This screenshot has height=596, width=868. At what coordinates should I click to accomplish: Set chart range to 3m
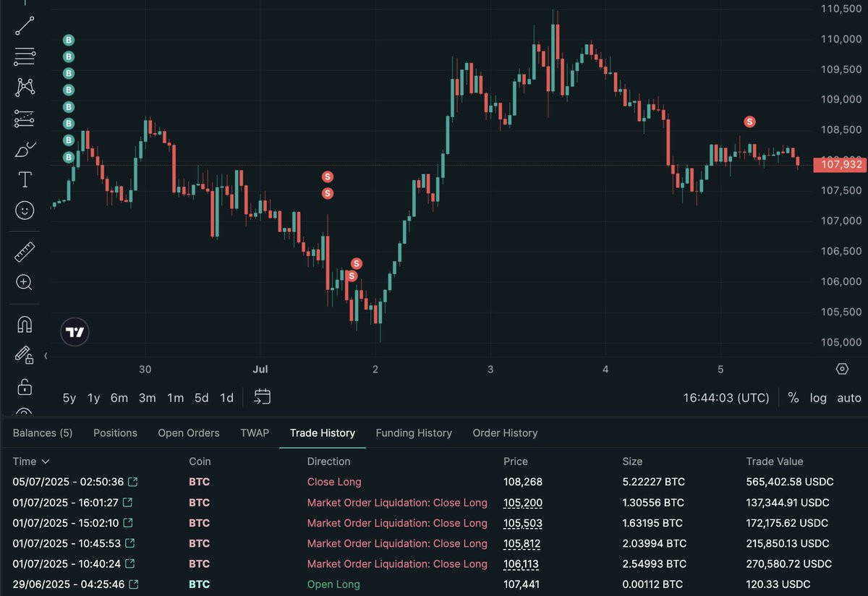148,398
